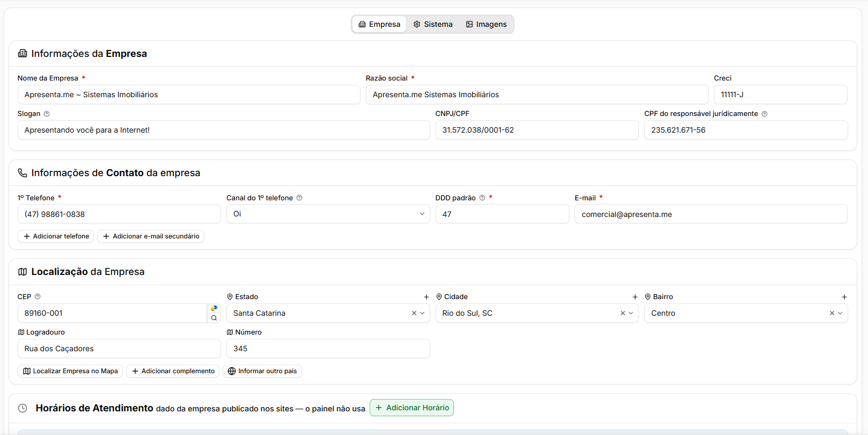The height and width of the screenshot is (435, 868).
Task: Focus the Slogan input field
Action: (224, 130)
